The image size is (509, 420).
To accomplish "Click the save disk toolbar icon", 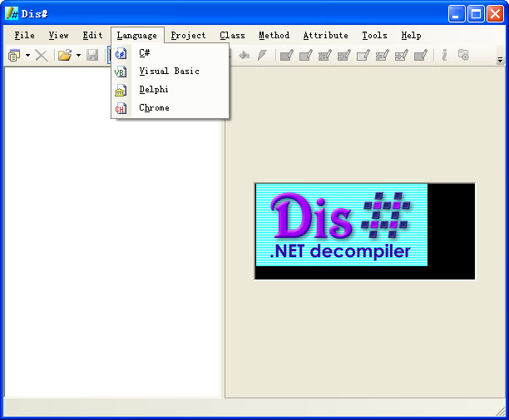I will [92, 56].
